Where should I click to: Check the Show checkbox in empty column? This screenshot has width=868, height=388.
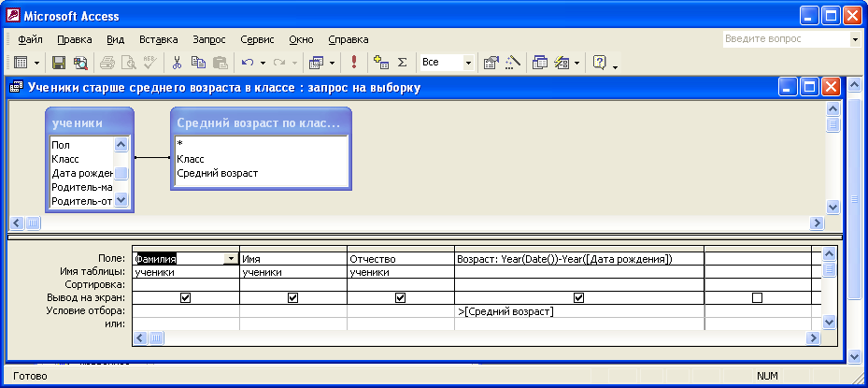coord(758,298)
